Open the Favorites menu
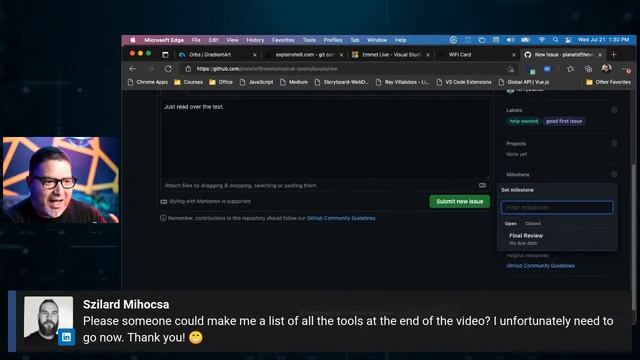Image resolution: width=640 pixels, height=360 pixels. pyautogui.click(x=283, y=40)
